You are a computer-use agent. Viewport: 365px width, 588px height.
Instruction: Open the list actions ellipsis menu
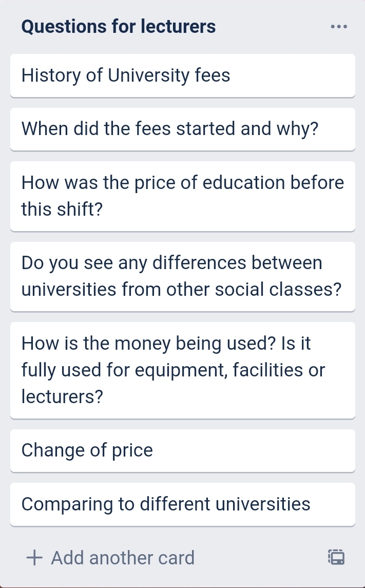click(339, 26)
